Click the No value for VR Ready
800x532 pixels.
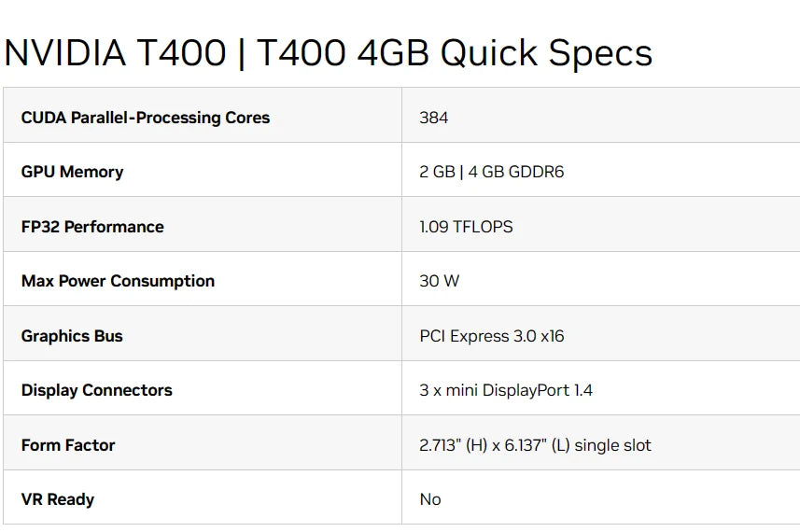tap(430, 499)
